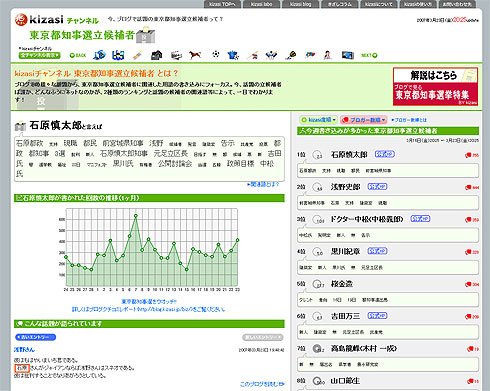The height and width of the screenshot is (391, 490).
Task: Click the ballot box icon beside title
Action: coord(146,35)
